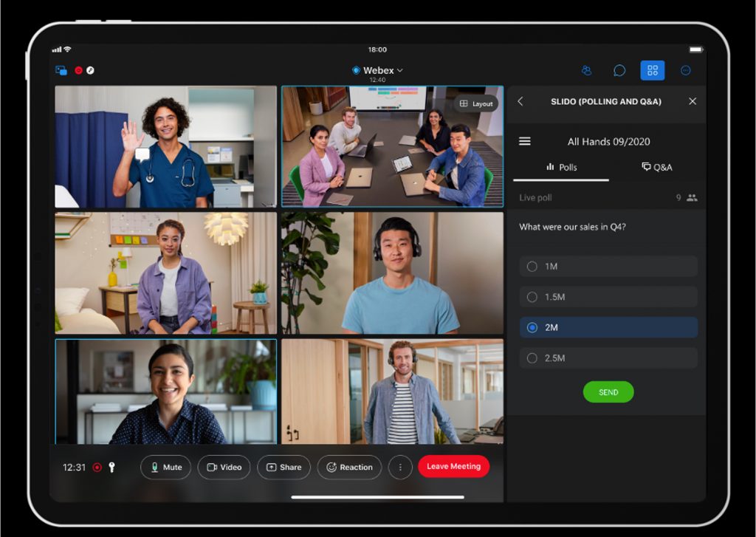
Task: Click the red Leave Meeting button
Action: tap(453, 467)
